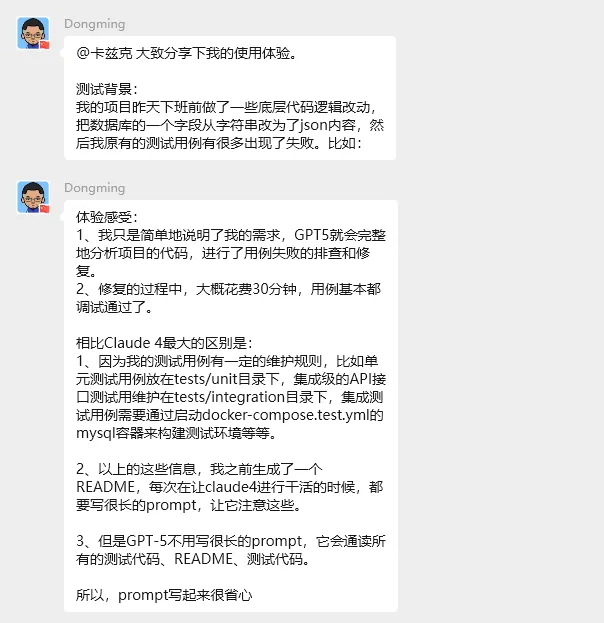Image resolution: width=604 pixels, height=623 pixels.
Task: Click the final line prompt写起来很省心
Action: pos(164,595)
